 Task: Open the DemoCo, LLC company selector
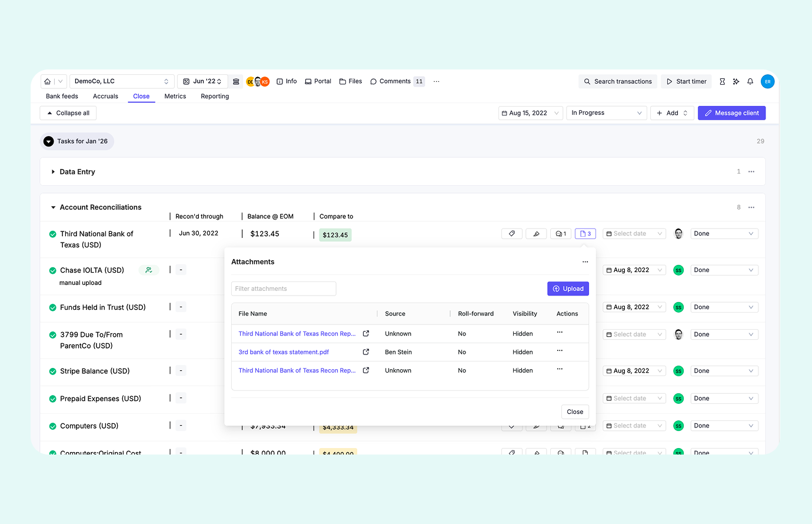(122, 81)
